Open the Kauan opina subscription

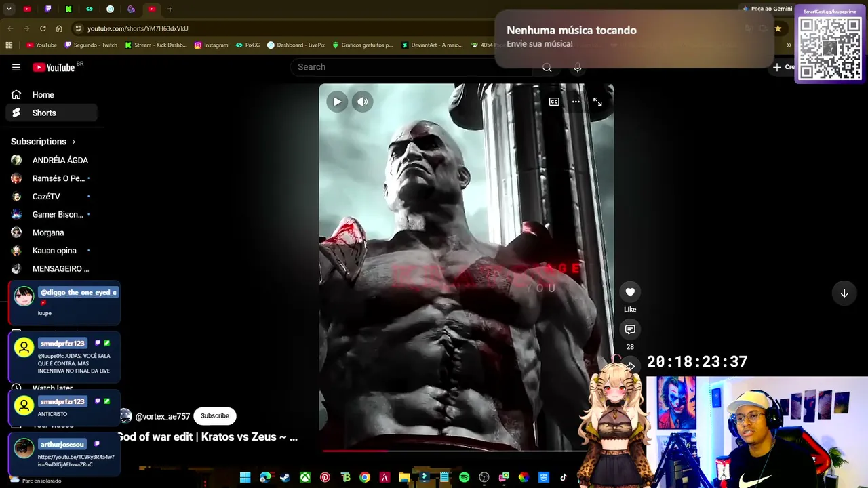(x=52, y=251)
